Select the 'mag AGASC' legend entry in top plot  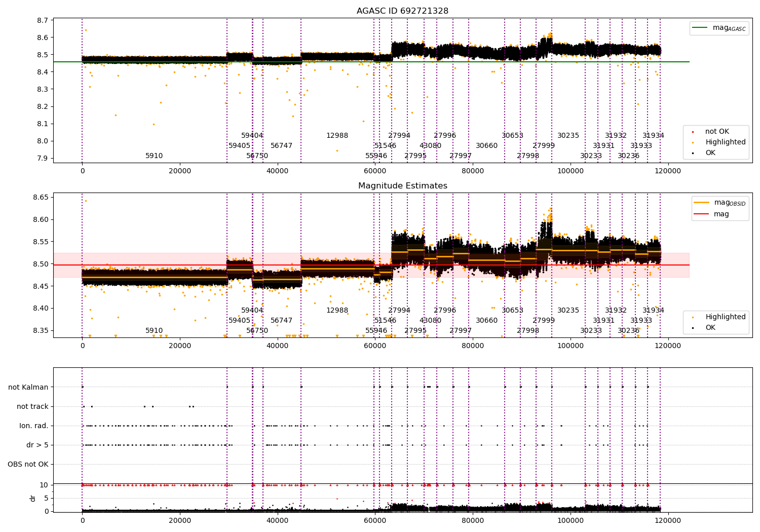tap(719, 28)
